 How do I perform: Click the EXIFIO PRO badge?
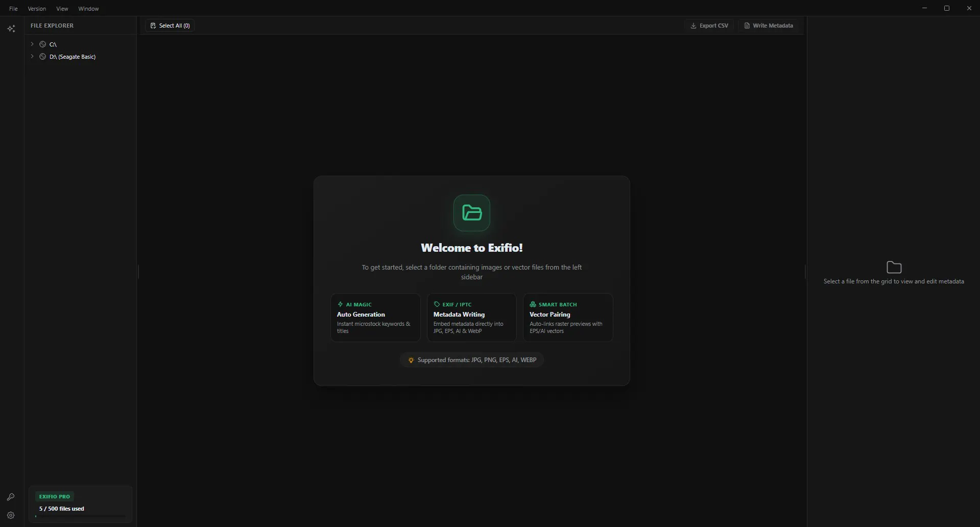click(x=55, y=496)
